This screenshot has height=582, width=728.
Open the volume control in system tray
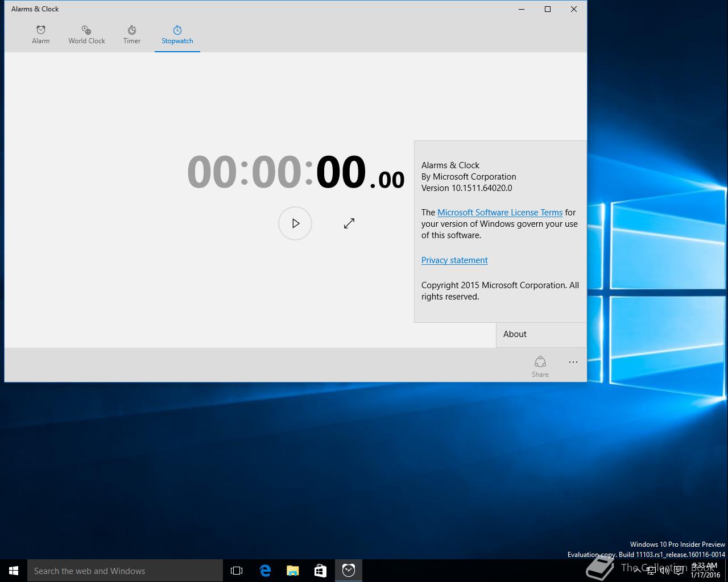pyautogui.click(x=664, y=571)
